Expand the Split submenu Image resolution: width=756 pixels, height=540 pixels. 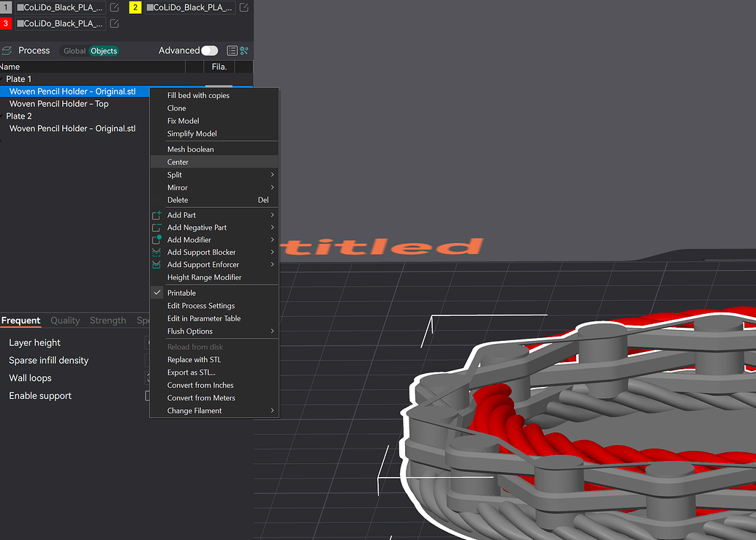214,175
